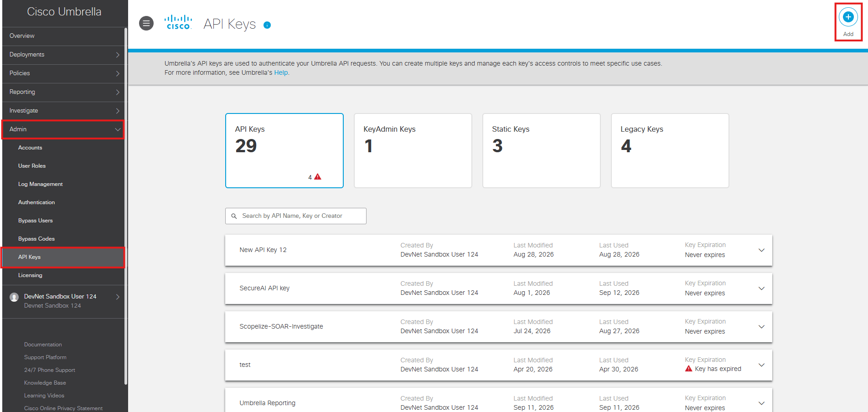868x412 pixels.
Task: Open the Help link
Action: [x=281, y=72]
